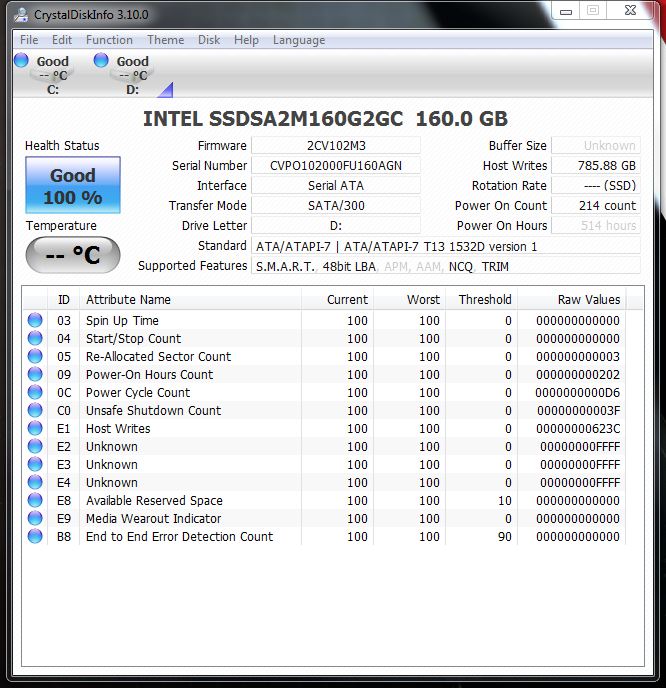
Task: Close the CrystalDiskInfo window
Action: (x=630, y=11)
